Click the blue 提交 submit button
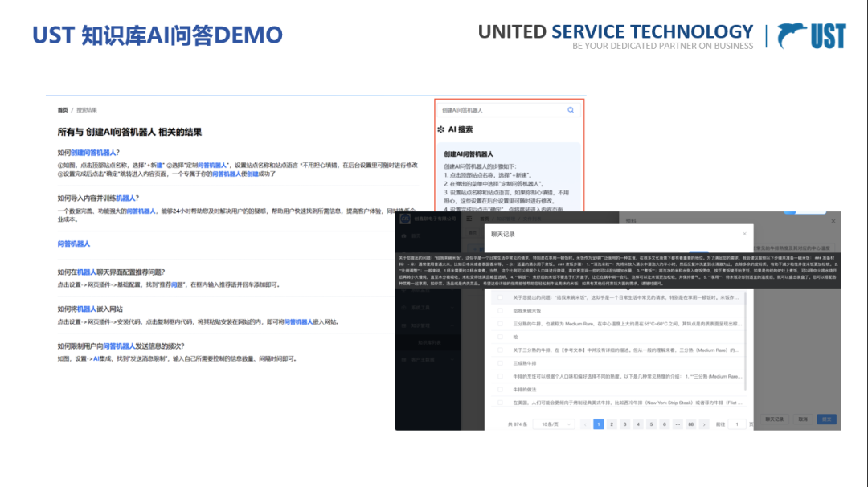The width and height of the screenshot is (868, 487). point(826,419)
